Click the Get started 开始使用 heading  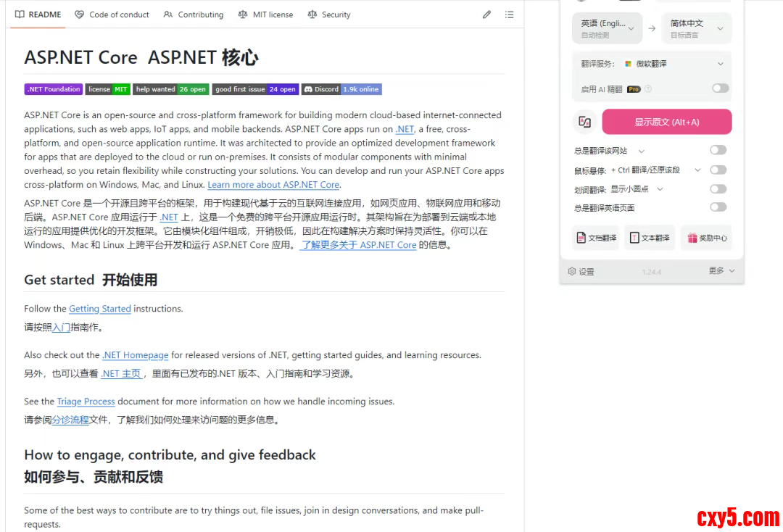tap(91, 280)
